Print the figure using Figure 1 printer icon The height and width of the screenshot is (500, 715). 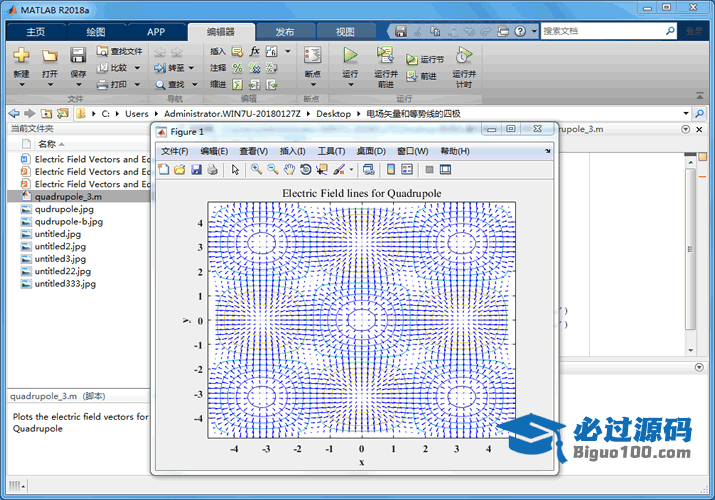212,170
